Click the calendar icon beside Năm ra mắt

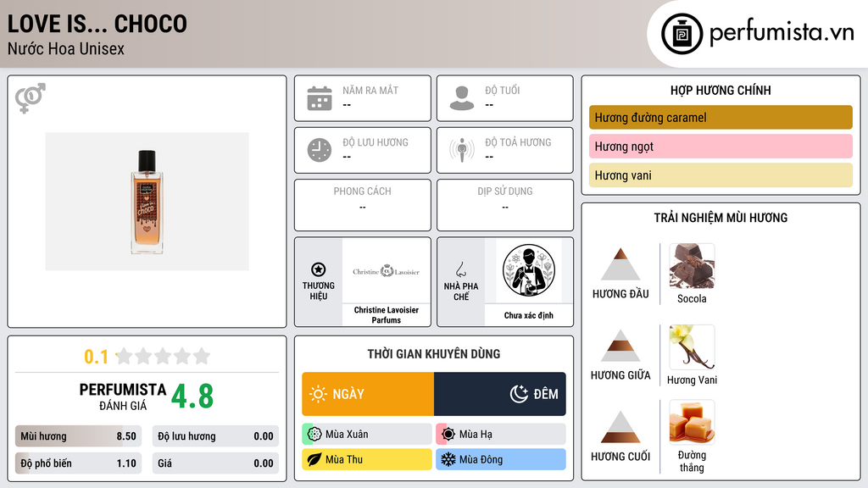(320, 98)
